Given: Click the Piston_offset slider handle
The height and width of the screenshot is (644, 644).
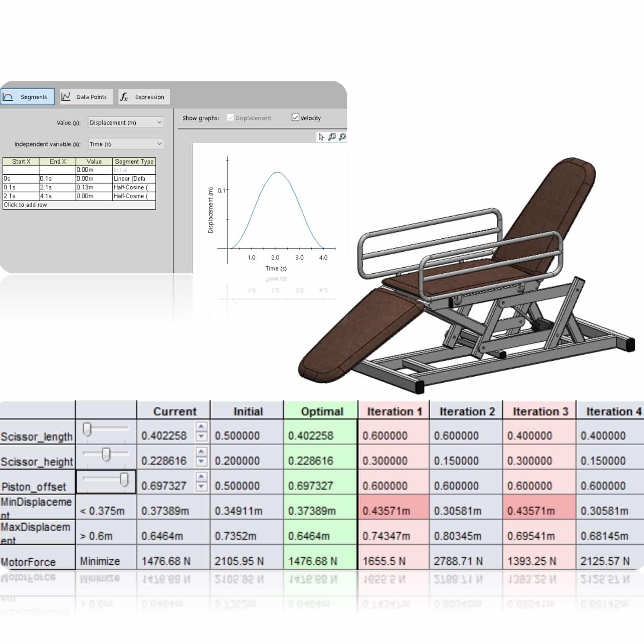Looking at the screenshot, I should click(x=124, y=479).
